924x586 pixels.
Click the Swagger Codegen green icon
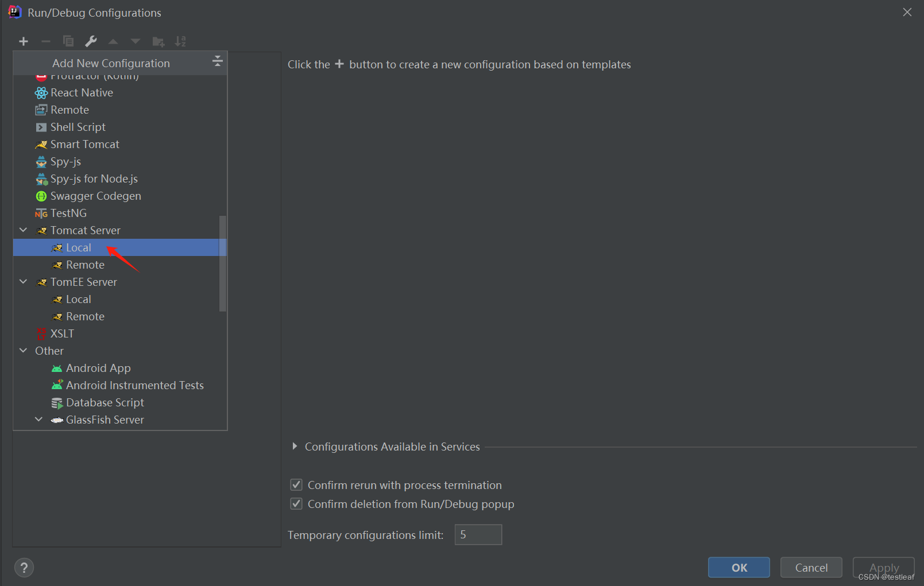[41, 196]
